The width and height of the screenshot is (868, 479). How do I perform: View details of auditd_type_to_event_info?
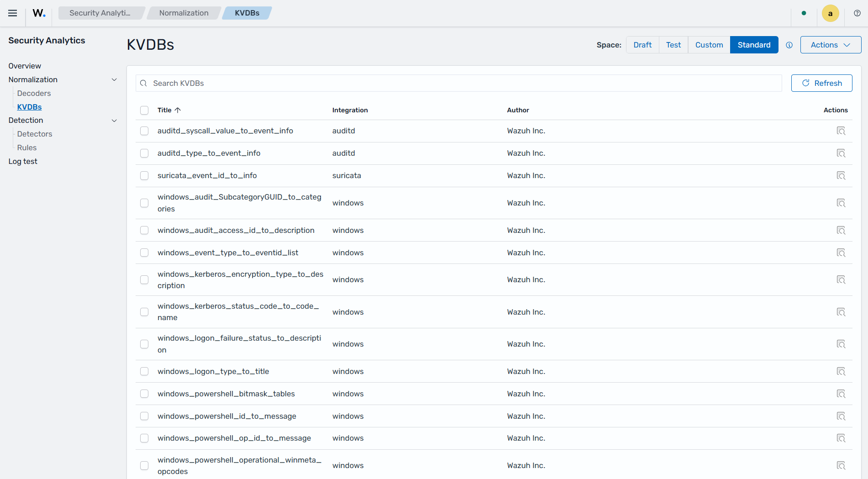(x=841, y=153)
